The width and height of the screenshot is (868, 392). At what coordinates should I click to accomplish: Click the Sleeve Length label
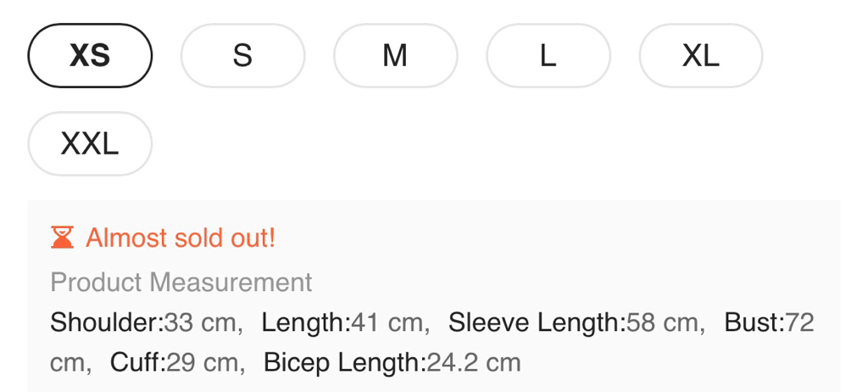click(536, 322)
